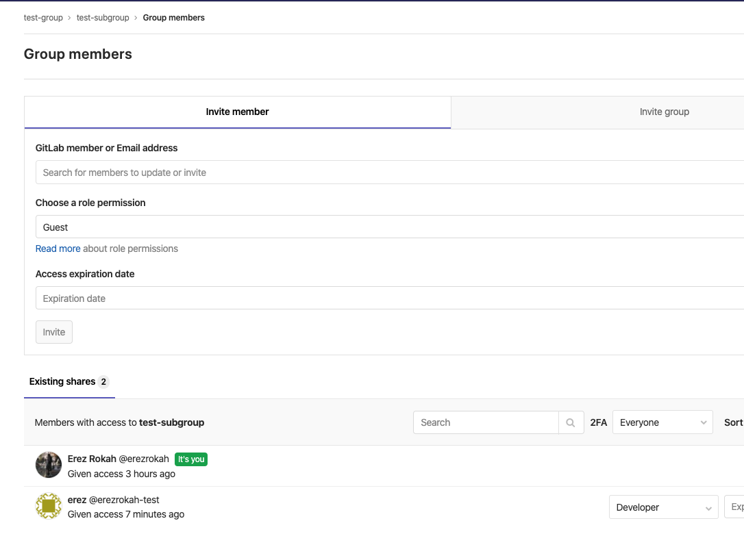Click the It's you badge

point(191,459)
